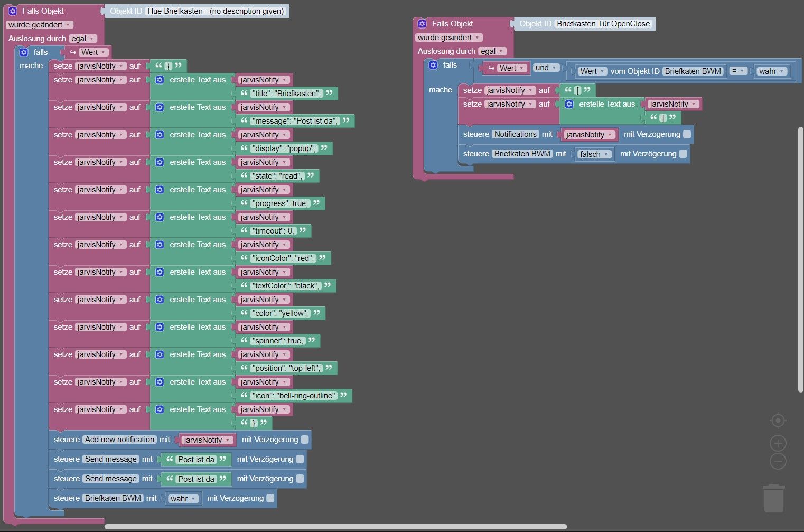Open jarvisNotify dropdown in Add new notification
Viewport: 804px width, 532px height.
coord(208,440)
